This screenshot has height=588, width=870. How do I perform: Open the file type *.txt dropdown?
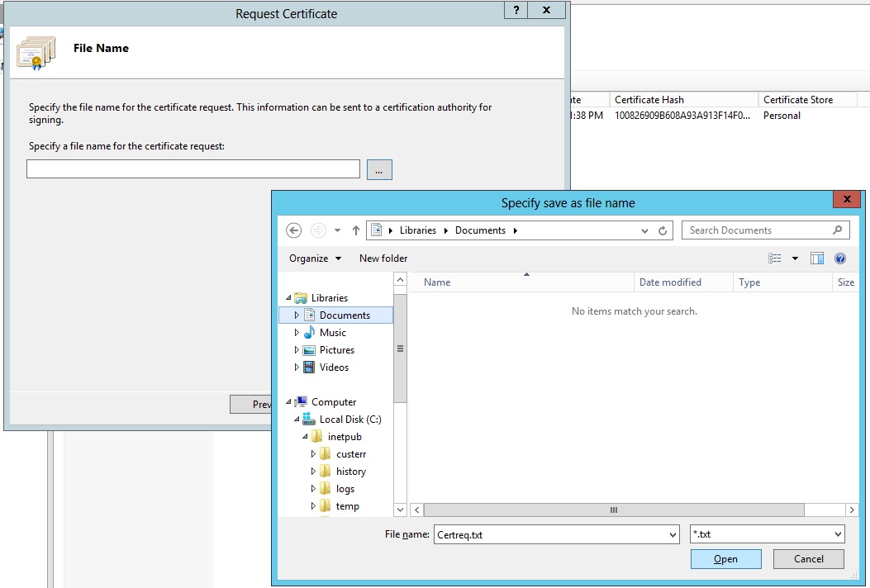tap(838, 535)
